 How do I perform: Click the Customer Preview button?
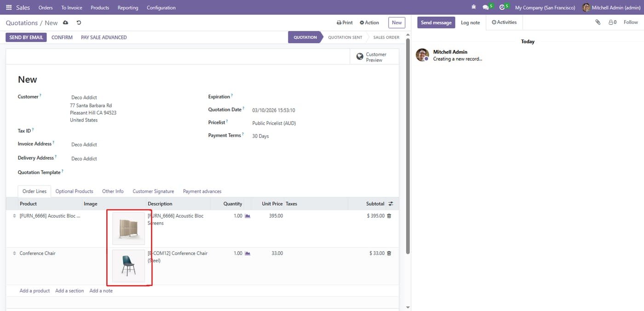374,57
